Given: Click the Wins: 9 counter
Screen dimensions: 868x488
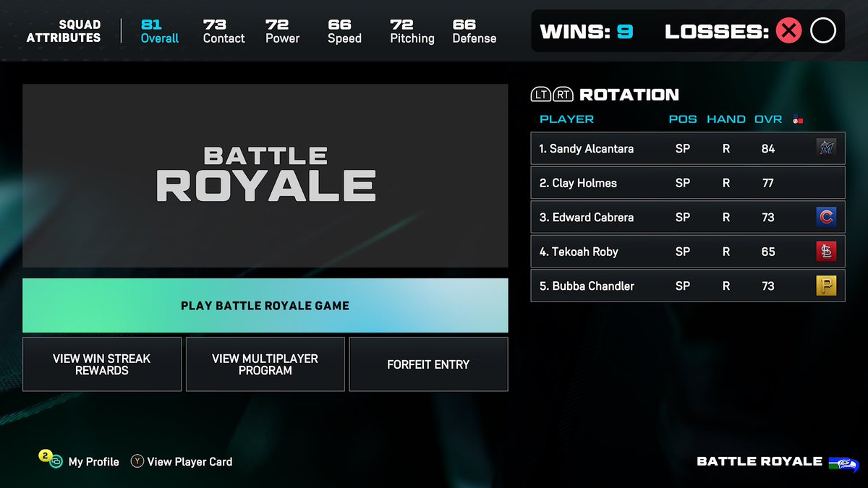Looking at the screenshot, I should (x=587, y=31).
